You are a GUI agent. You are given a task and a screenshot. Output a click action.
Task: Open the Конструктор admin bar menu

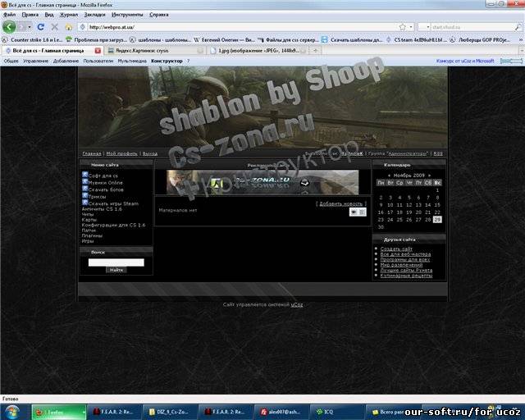point(167,61)
